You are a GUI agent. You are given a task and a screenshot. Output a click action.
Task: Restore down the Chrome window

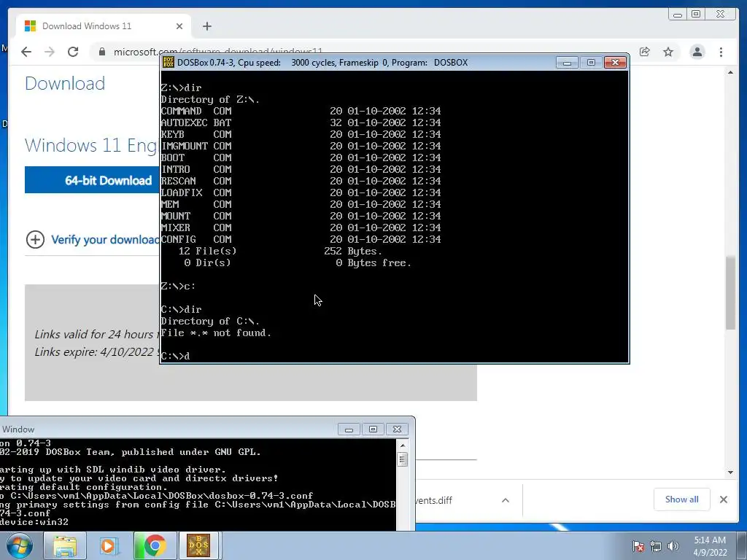(696, 15)
